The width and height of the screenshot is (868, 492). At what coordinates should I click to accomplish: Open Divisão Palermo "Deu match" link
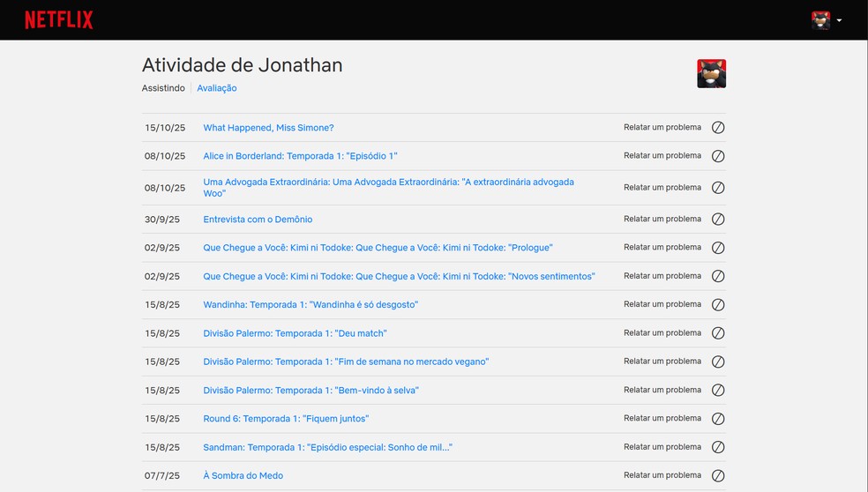295,333
